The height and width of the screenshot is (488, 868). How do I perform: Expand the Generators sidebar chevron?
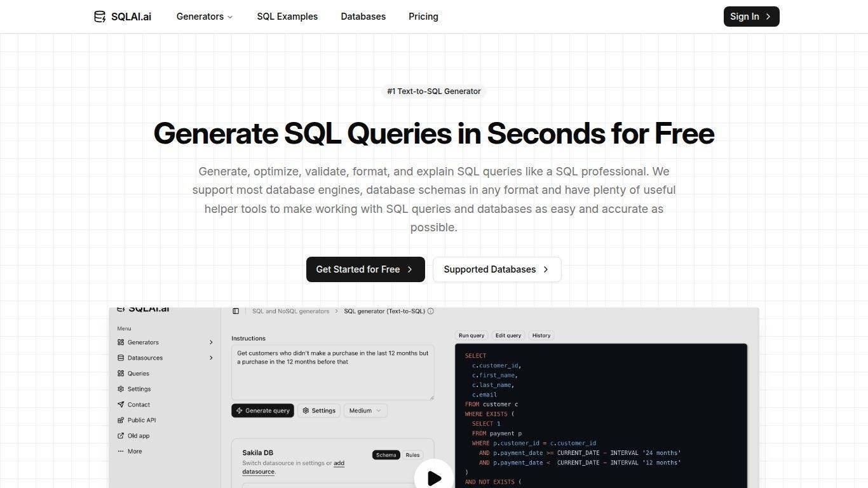211,342
